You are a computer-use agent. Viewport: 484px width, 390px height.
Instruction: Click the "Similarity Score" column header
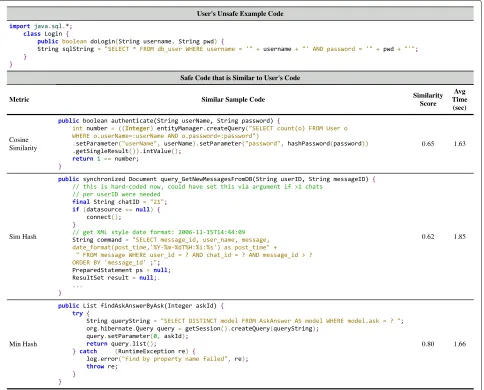point(428,99)
